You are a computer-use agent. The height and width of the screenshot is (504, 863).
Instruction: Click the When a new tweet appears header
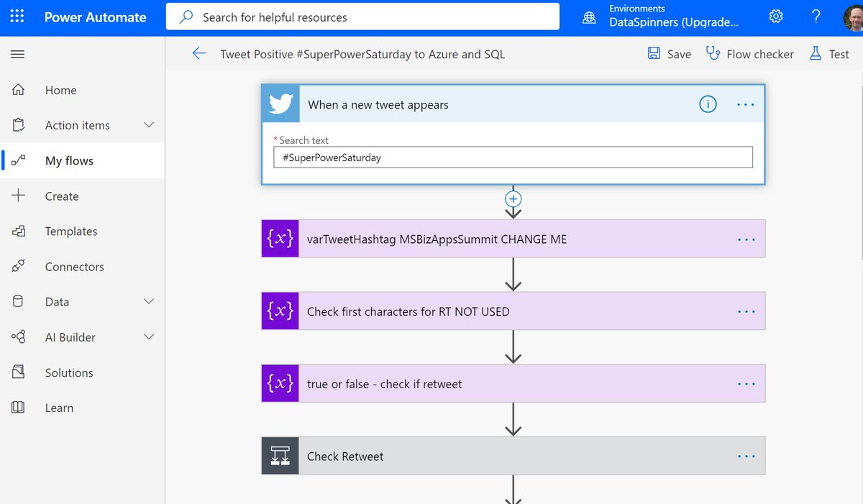point(513,104)
